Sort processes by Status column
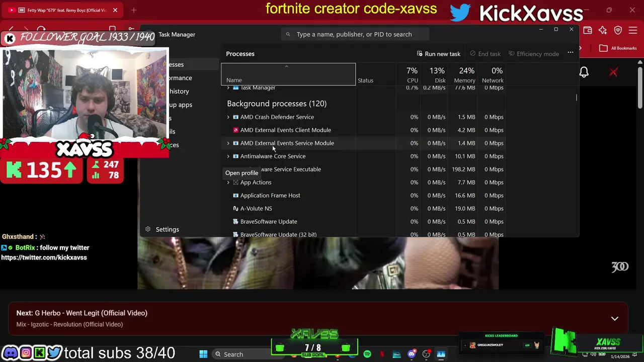 pyautogui.click(x=375, y=75)
